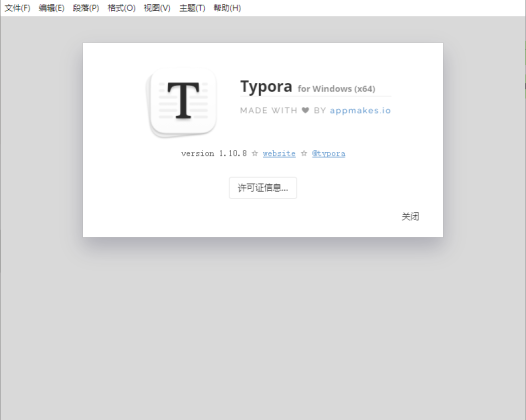Open the 文件(F) menu
Screen dimensions: 526x420
pyautogui.click(x=17, y=8)
